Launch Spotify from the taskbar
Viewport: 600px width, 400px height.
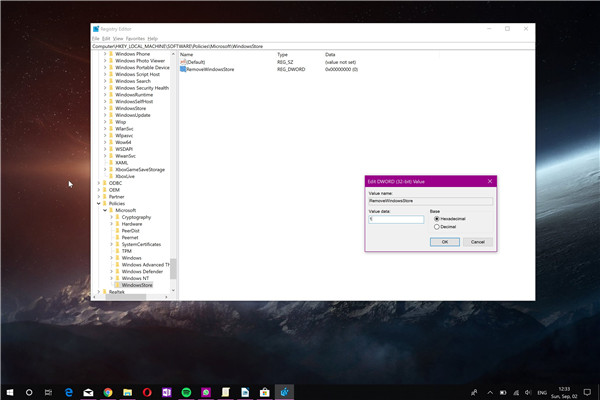click(x=186, y=391)
